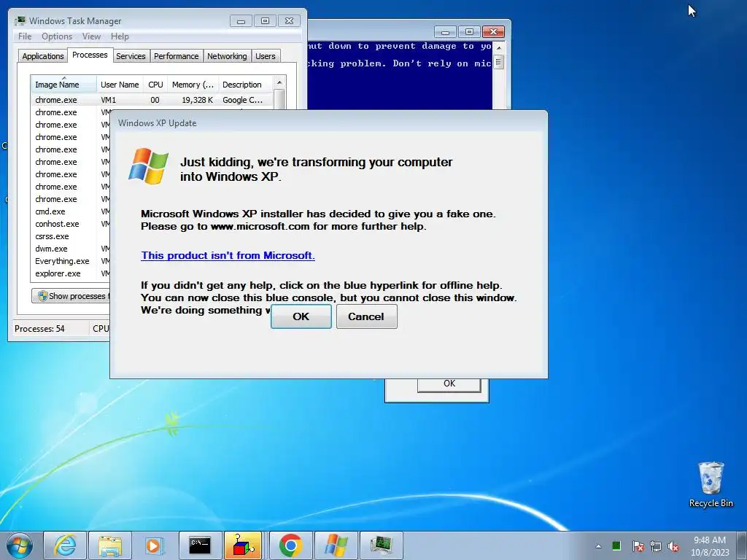Select the Recycle Bin desktop icon
747x560 pixels.
(711, 484)
